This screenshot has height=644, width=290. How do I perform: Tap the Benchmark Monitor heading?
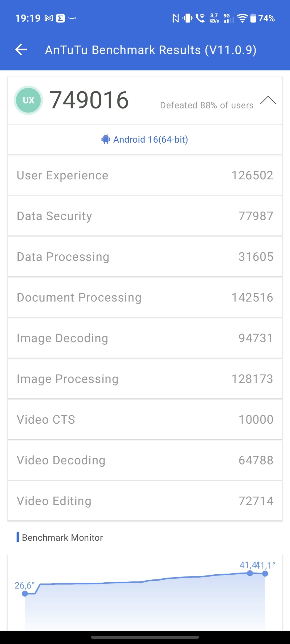(x=62, y=538)
